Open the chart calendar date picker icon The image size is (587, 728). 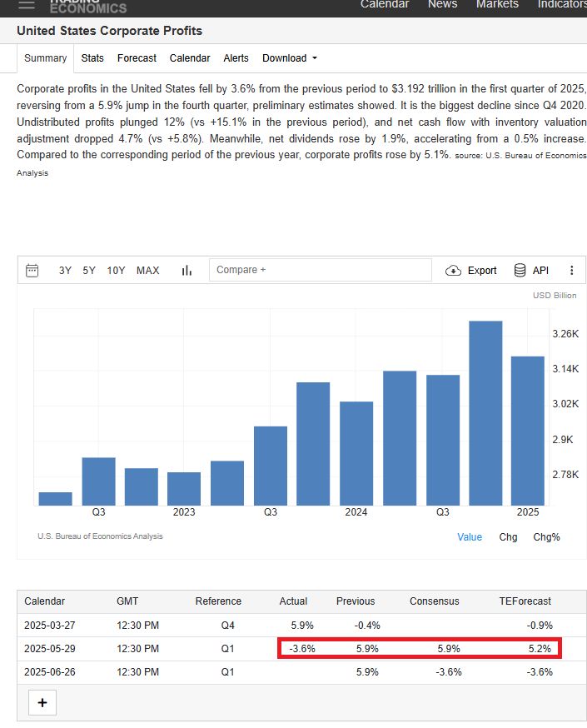[x=32, y=270]
